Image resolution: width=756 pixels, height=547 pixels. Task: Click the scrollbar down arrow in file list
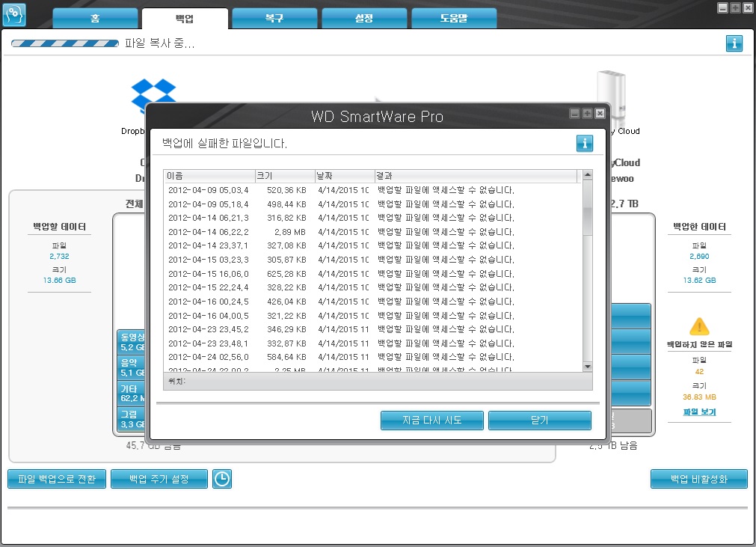coord(587,366)
